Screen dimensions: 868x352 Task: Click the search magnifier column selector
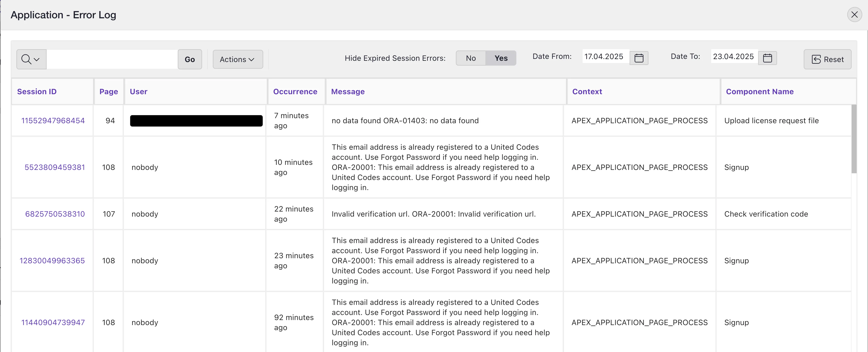point(31,59)
